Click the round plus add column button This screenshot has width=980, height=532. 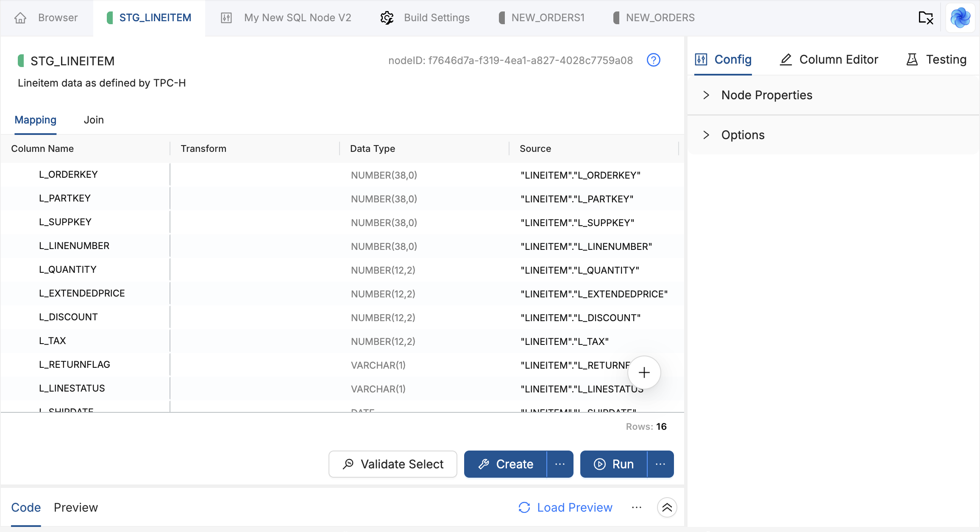[x=644, y=372]
